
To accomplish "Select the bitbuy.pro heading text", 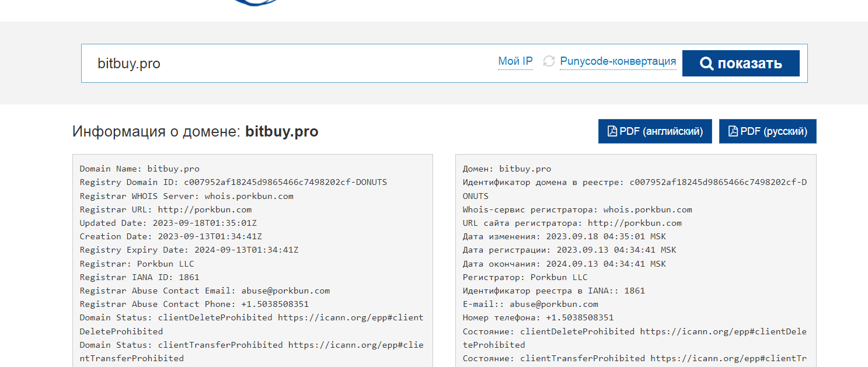I will tap(283, 131).
